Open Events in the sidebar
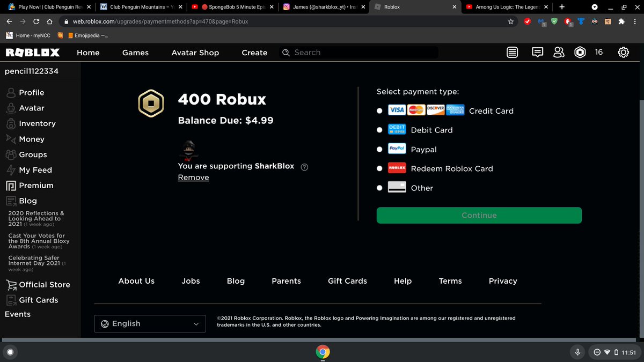Image resolution: width=644 pixels, height=362 pixels. 18,314
